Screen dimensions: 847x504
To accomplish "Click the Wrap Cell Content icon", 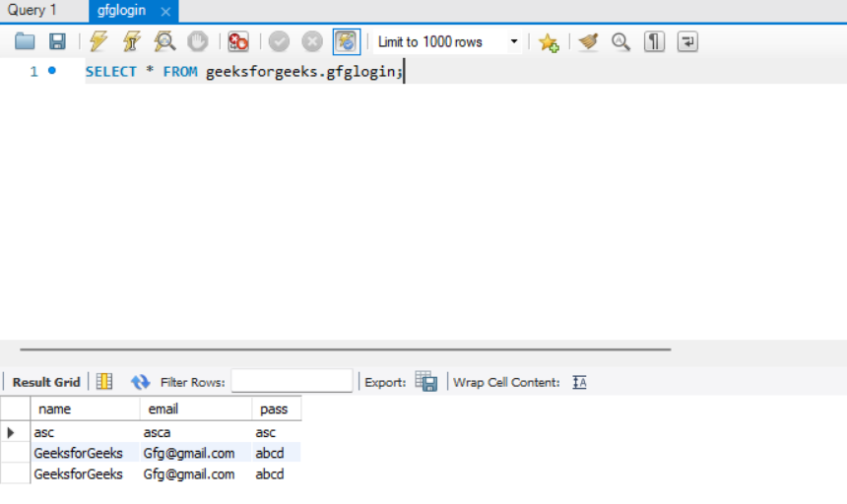I will click(579, 382).
